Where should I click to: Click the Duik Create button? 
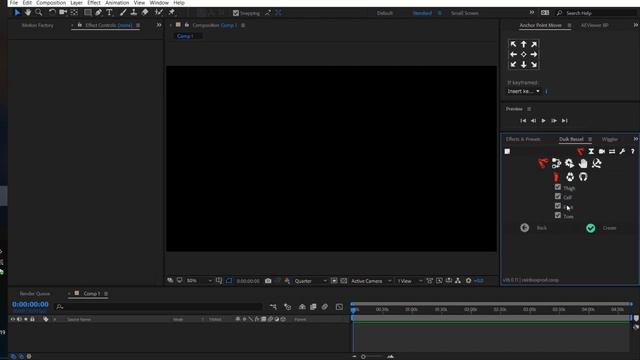[x=602, y=228]
